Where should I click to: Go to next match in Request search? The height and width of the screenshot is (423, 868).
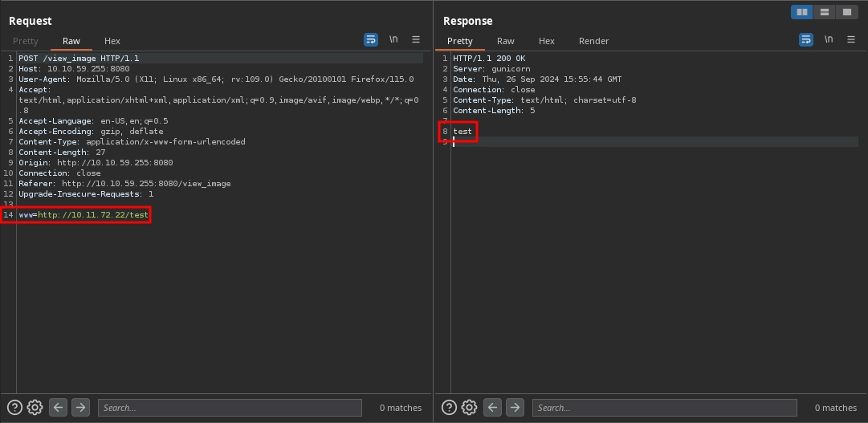80,408
